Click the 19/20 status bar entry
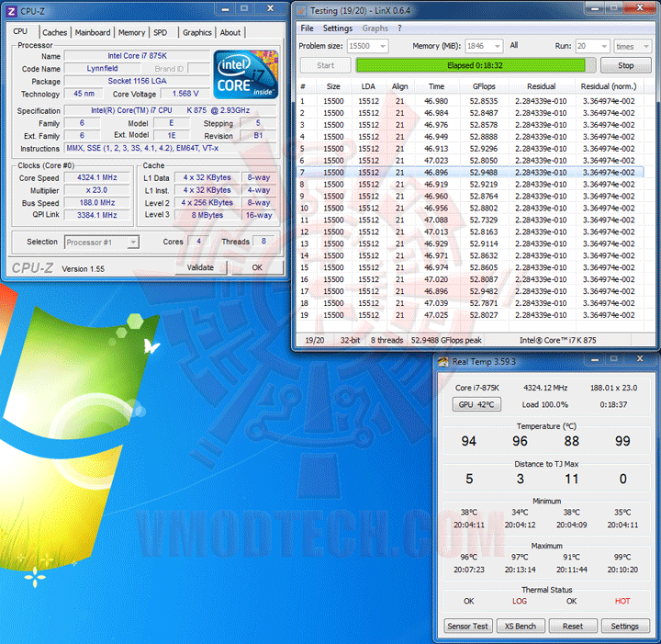This screenshot has width=661, height=644. point(315,340)
